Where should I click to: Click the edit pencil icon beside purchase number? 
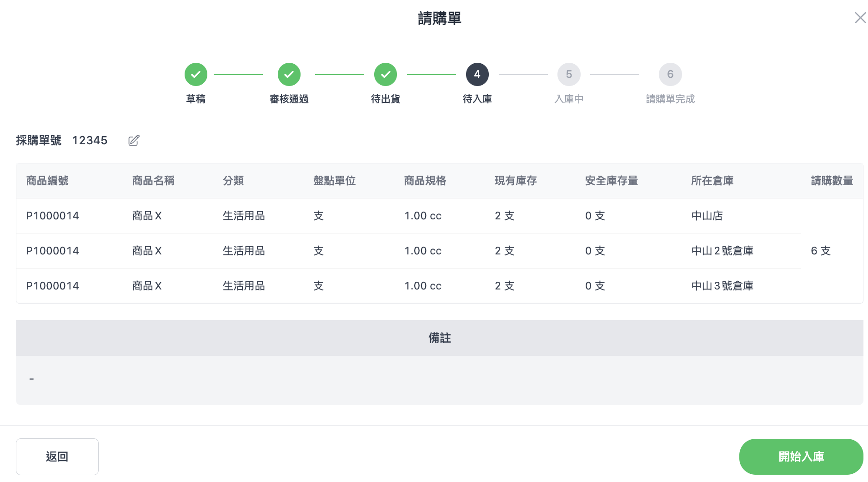tap(134, 140)
